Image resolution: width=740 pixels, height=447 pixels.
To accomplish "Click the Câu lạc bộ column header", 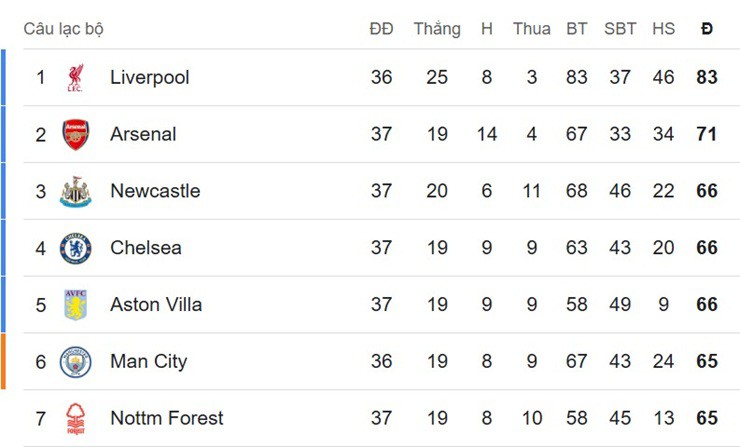I will (x=64, y=29).
